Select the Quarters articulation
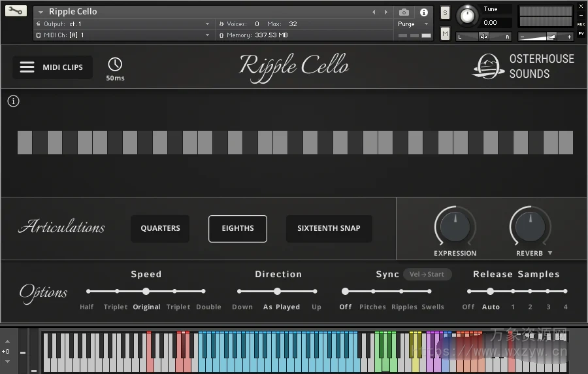Image resolution: width=588 pixels, height=374 pixels. [160, 228]
